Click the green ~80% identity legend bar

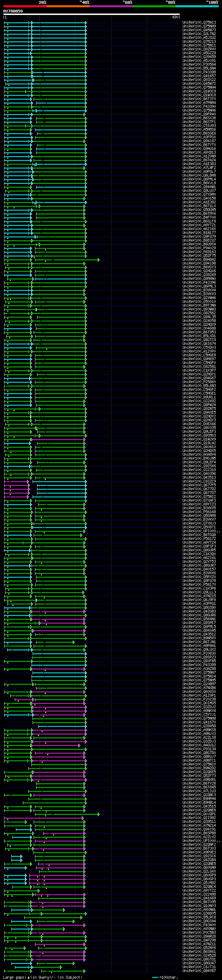154,6
